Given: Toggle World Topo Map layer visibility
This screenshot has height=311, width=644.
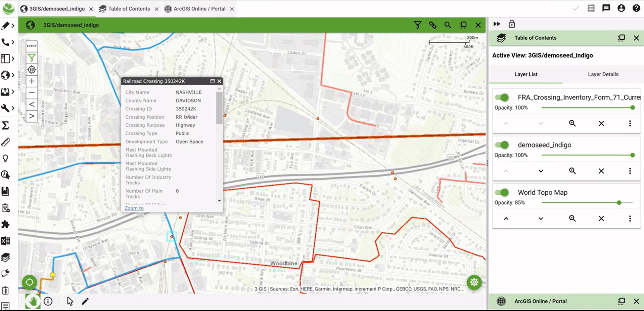Looking at the screenshot, I should point(502,192).
